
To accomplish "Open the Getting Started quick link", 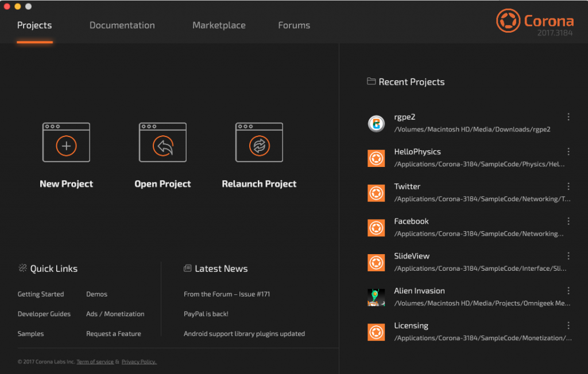I will click(41, 294).
